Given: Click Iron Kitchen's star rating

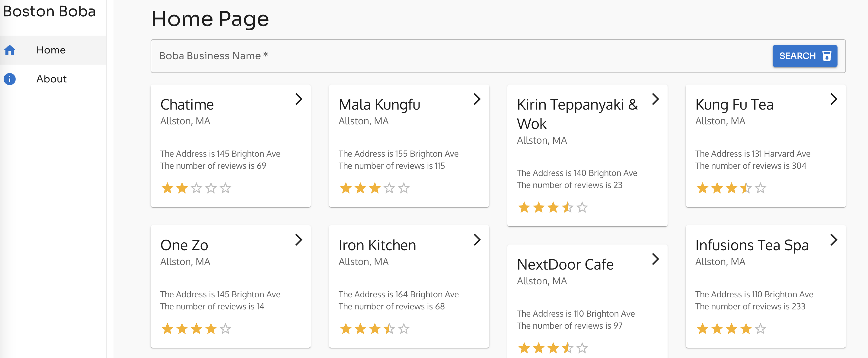Looking at the screenshot, I should tap(374, 328).
